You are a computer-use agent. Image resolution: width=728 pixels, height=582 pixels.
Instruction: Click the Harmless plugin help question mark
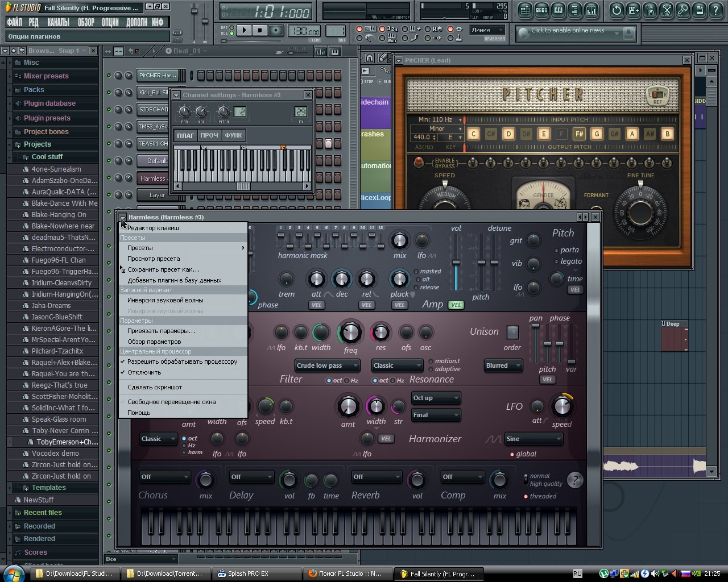pos(575,480)
